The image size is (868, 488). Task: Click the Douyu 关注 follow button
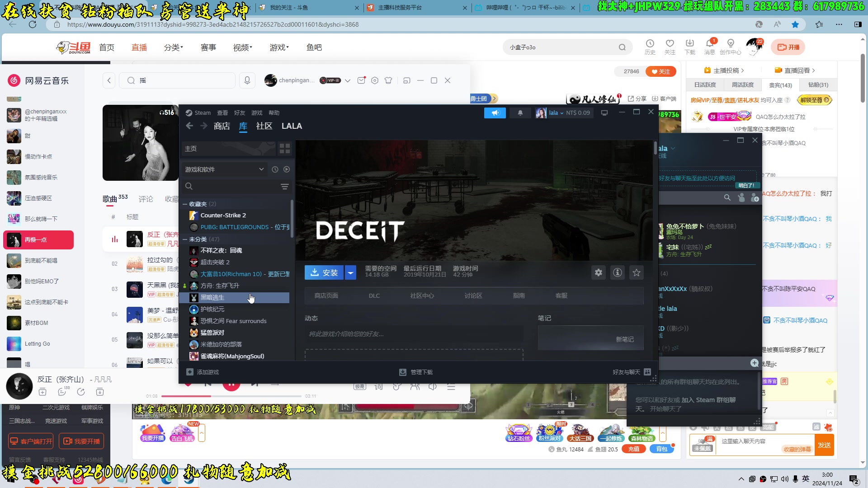point(660,71)
